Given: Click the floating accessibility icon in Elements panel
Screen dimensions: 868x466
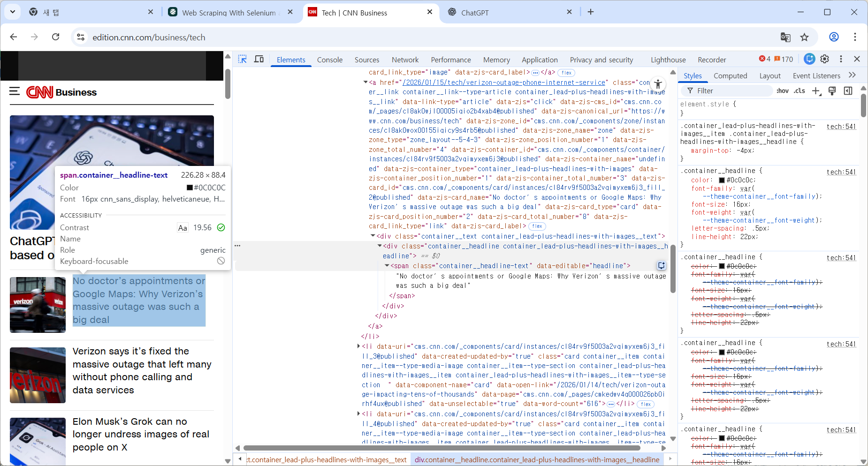Looking at the screenshot, I should pos(658,84).
